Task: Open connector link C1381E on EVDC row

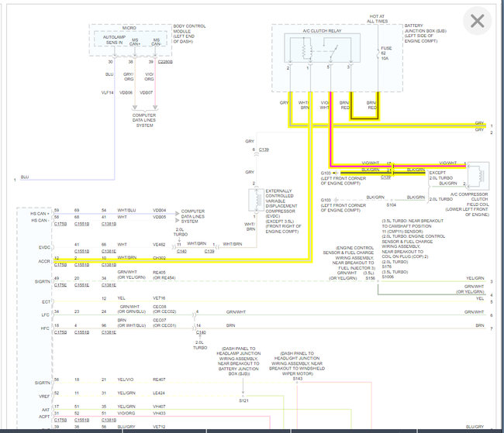Action: tap(109, 251)
